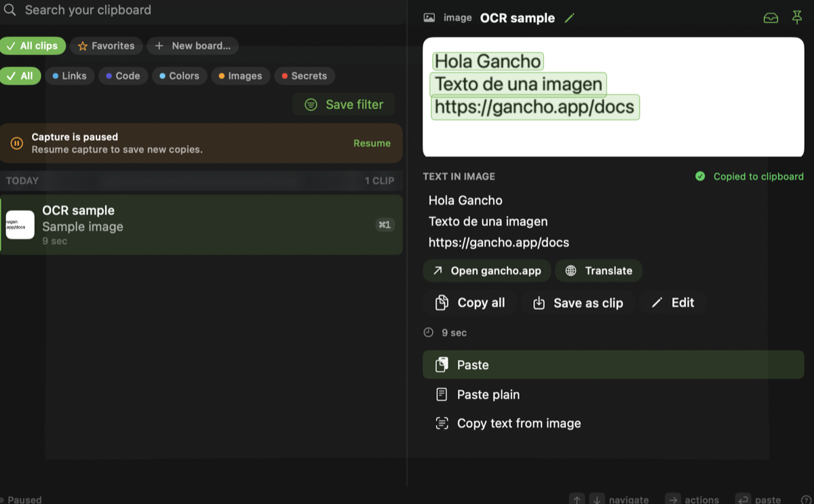Click the pencil icon on Edit button
Image resolution: width=814 pixels, height=504 pixels.
(x=656, y=303)
